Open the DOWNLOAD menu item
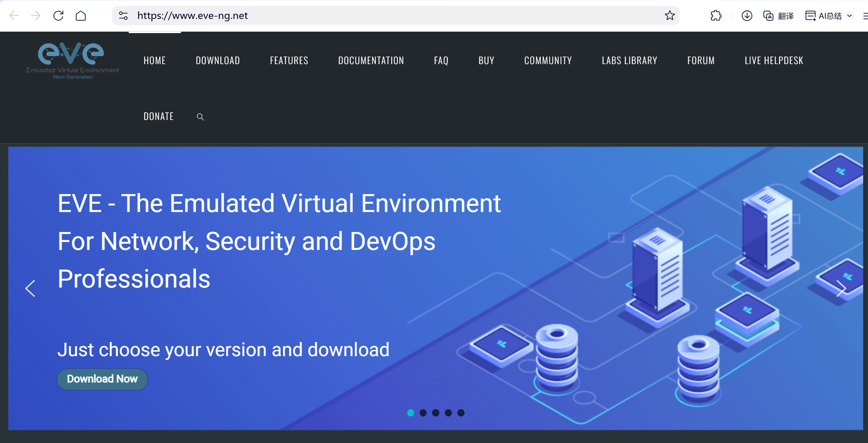This screenshot has width=868, height=443. [x=218, y=61]
